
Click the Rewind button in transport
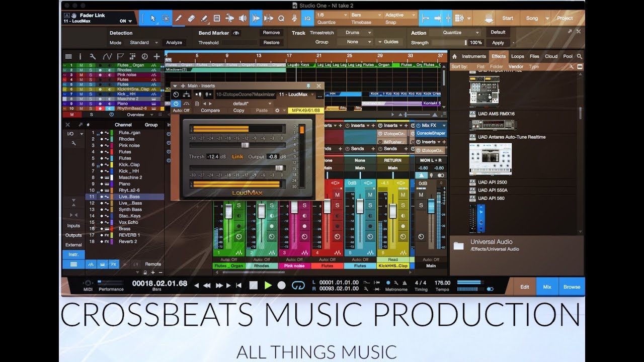pyautogui.click(x=207, y=285)
